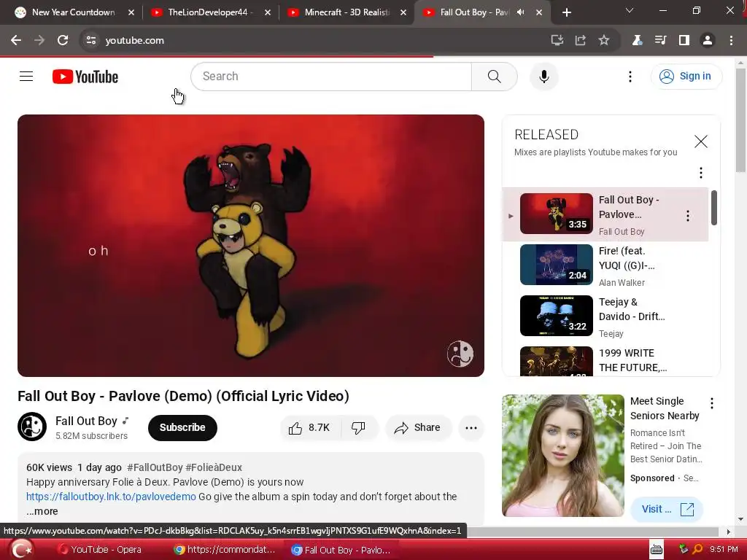Viewport: 747px width, 560px height.
Task: Open Chrome three-dot main menu
Action: [731, 41]
